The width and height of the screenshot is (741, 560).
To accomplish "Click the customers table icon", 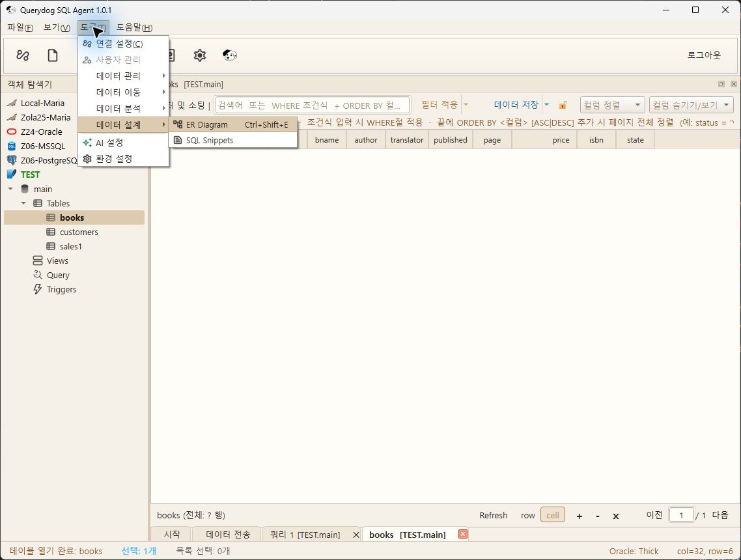I will (51, 232).
